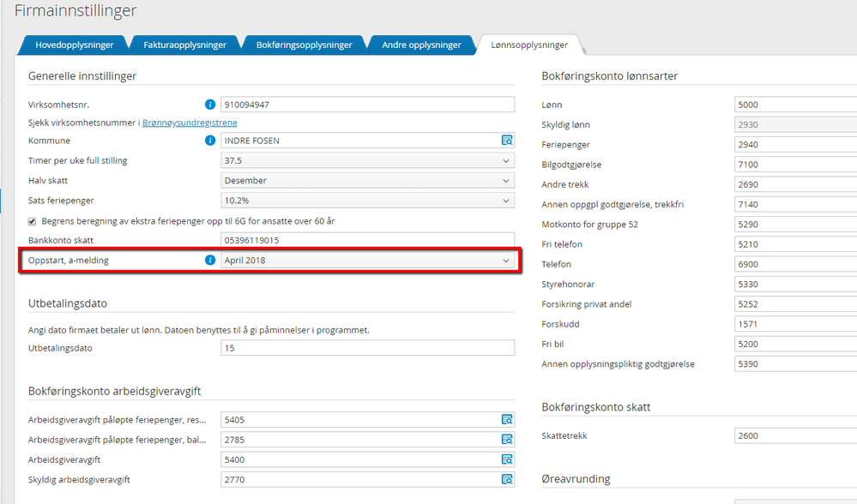Screen dimensions: 857x504
Task: Open account lookup for Skyldig arbeidsgiveravgift 2770
Action: (506, 479)
